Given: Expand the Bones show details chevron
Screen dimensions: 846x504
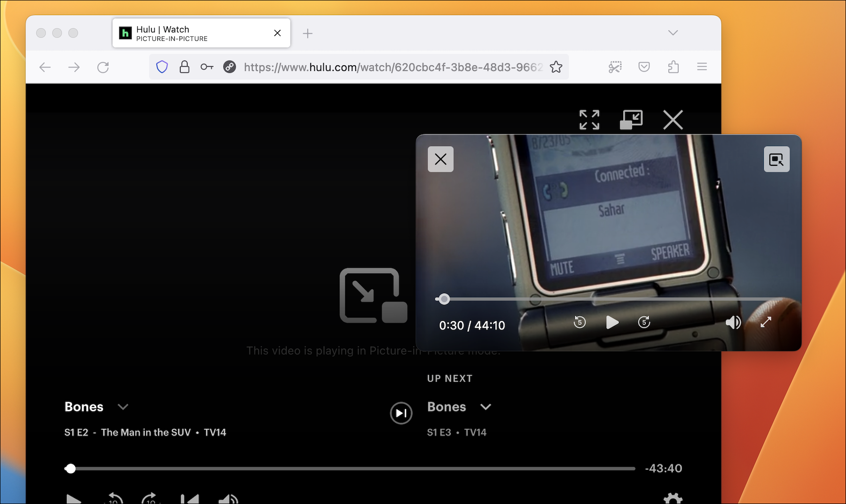Looking at the screenshot, I should (123, 407).
